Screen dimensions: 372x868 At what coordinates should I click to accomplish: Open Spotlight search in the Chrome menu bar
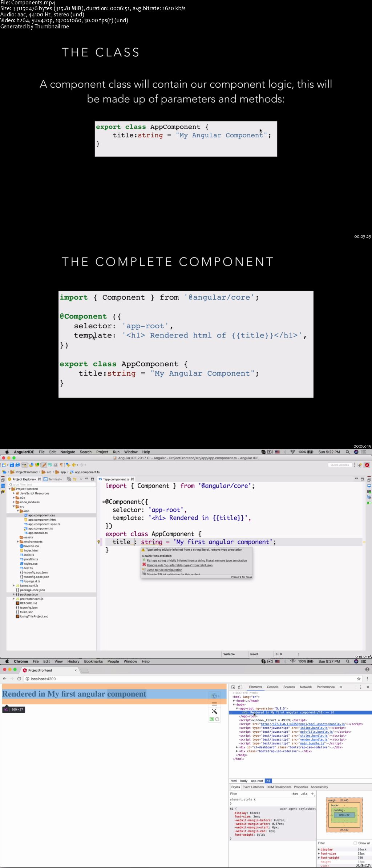[348, 661]
